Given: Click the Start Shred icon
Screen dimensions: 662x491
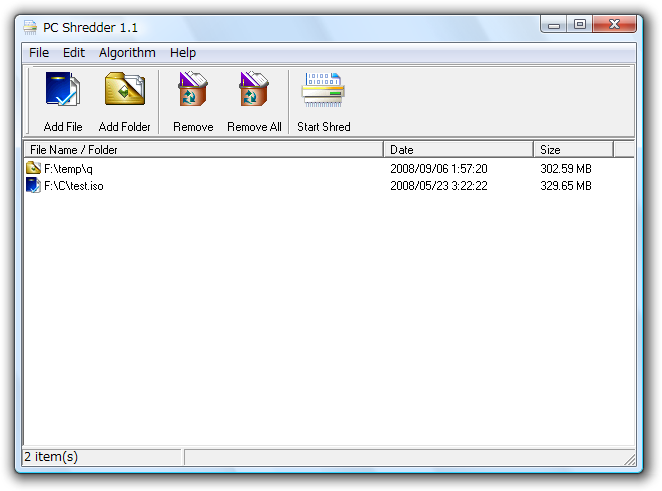Looking at the screenshot, I should click(323, 90).
